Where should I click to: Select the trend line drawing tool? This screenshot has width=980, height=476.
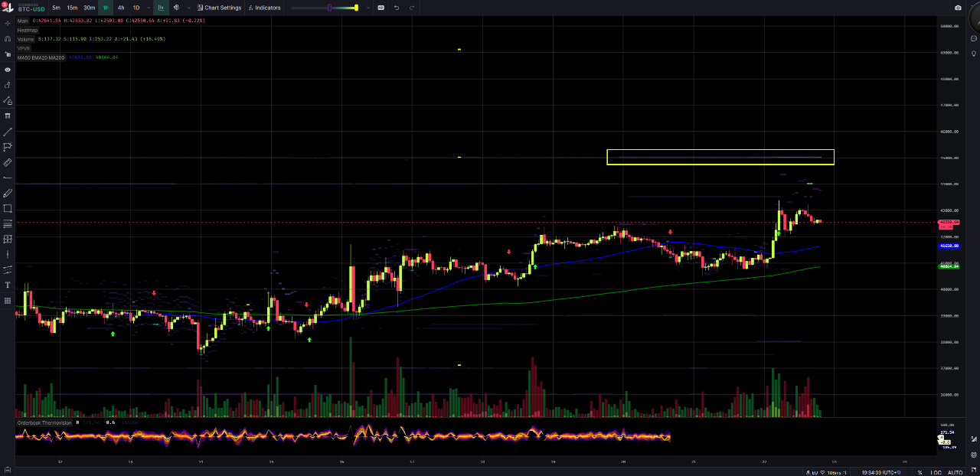[8, 132]
